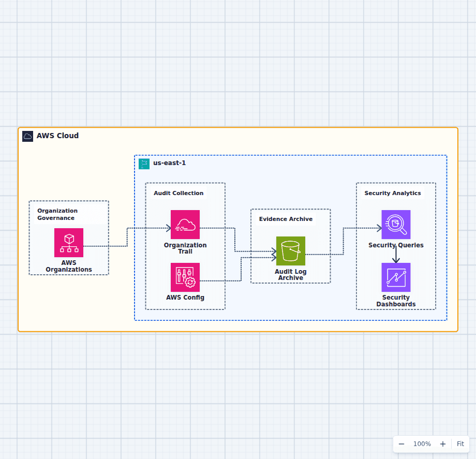
Task: Click the 'Evidence Archive' group label
Action: (286, 219)
